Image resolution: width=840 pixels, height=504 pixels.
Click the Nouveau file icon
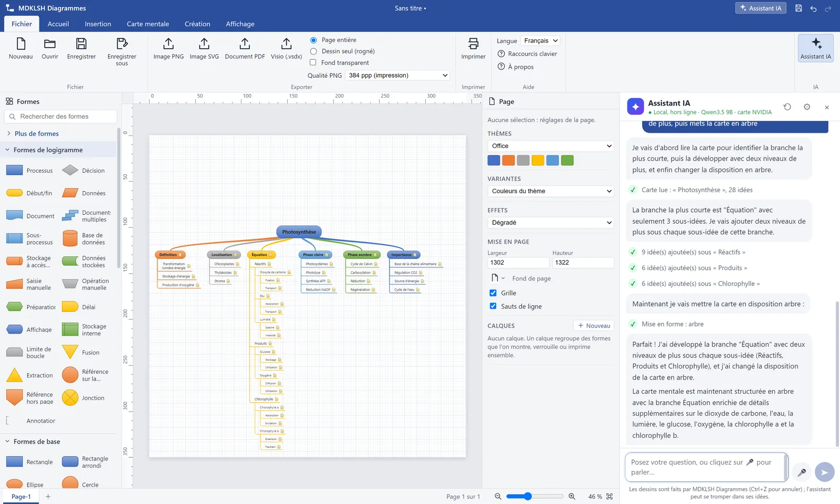coord(20,43)
